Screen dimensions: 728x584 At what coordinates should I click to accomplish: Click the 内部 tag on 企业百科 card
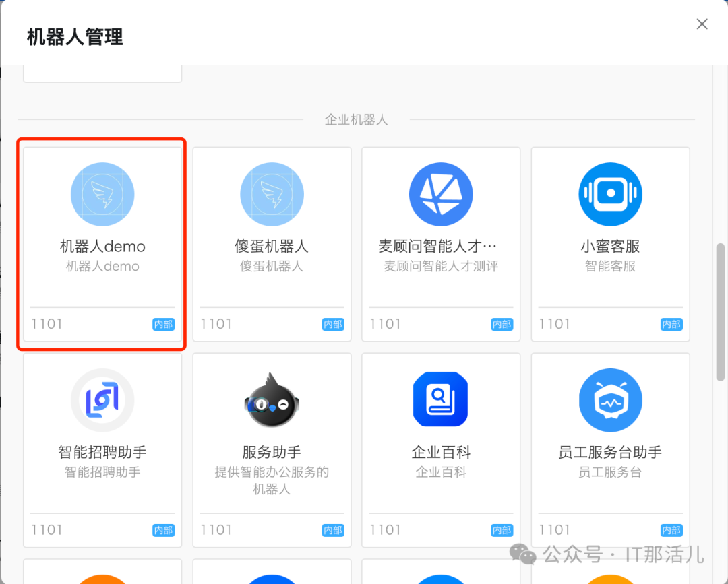click(x=502, y=530)
